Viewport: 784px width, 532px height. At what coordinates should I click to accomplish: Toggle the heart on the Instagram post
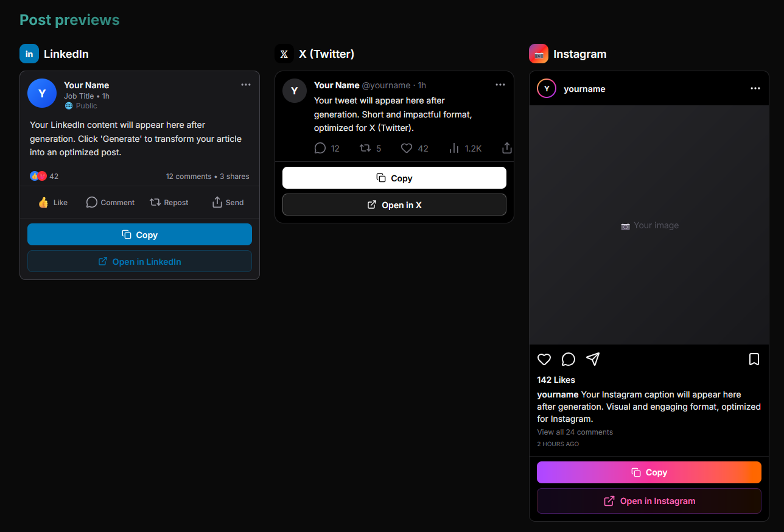tap(544, 359)
